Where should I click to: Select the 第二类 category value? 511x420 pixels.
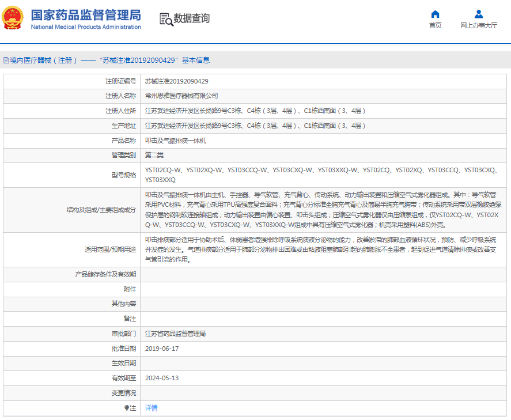[154, 155]
